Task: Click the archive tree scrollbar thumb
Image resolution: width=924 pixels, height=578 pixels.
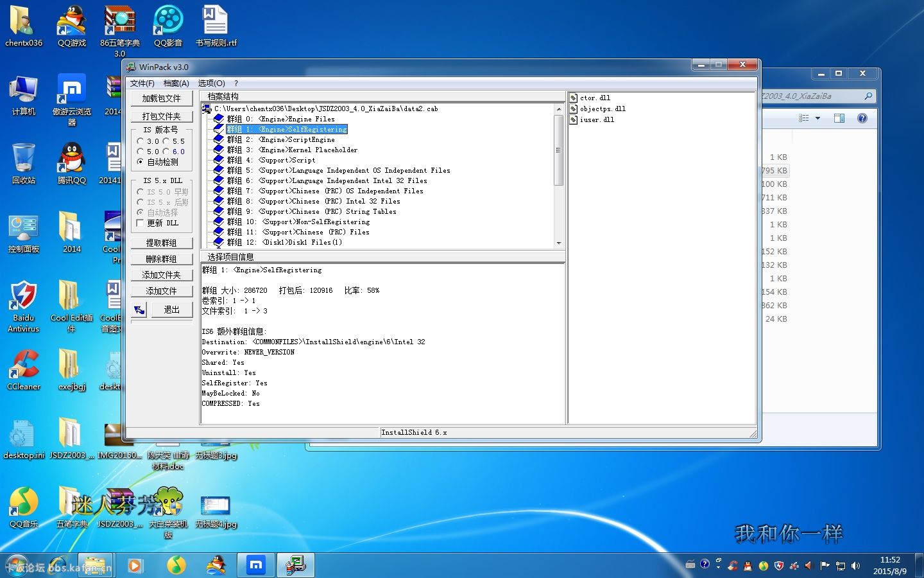Action: 559,150
